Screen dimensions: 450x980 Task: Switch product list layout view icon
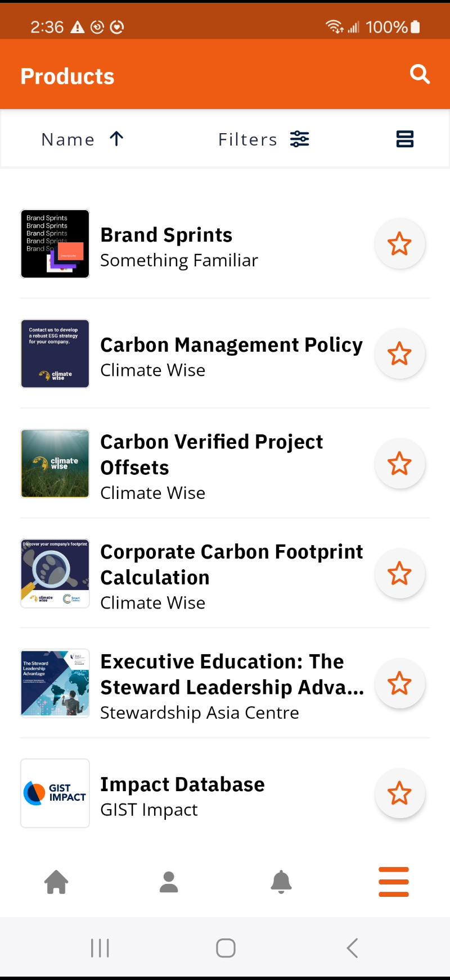pos(405,139)
